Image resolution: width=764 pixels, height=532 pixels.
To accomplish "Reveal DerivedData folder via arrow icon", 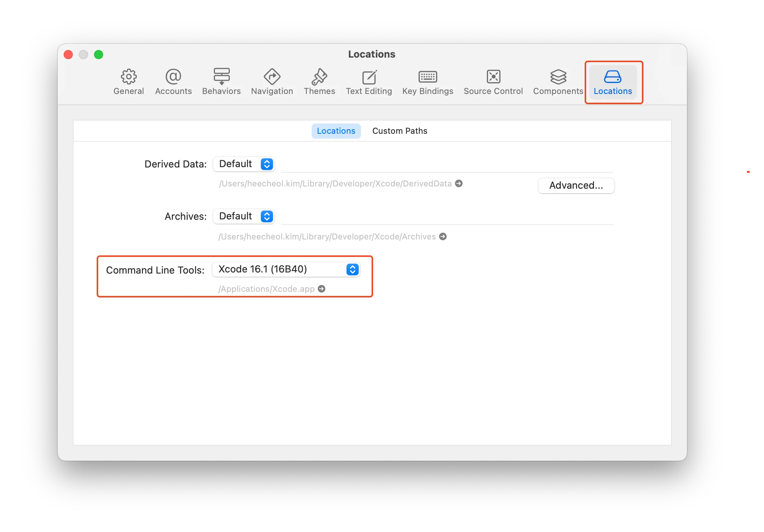I will point(459,183).
